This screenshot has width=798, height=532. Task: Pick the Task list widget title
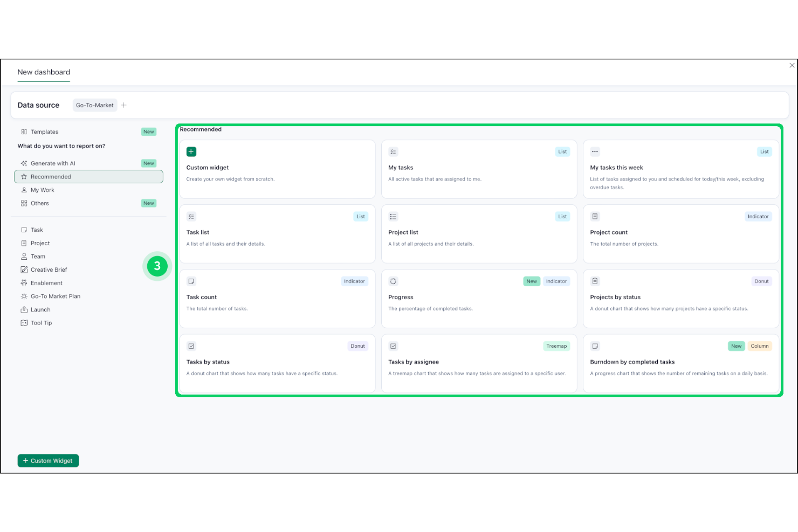198,232
